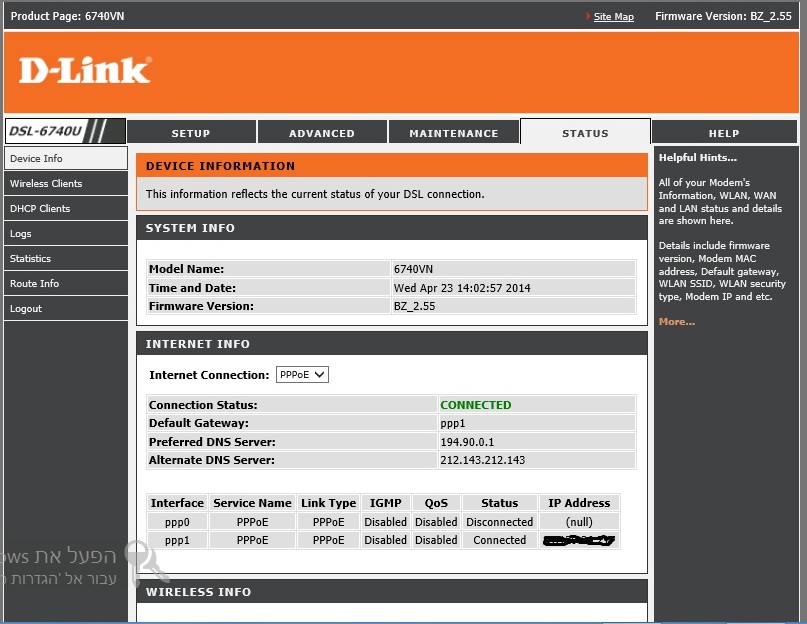Open Wireless Clients page
Screen dimensions: 807x624
point(46,183)
